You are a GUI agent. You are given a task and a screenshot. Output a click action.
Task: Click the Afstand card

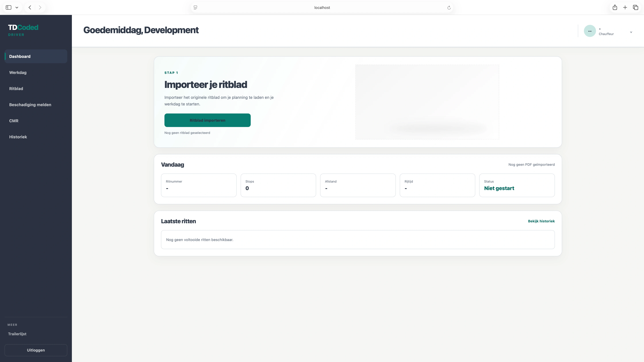[358, 185]
